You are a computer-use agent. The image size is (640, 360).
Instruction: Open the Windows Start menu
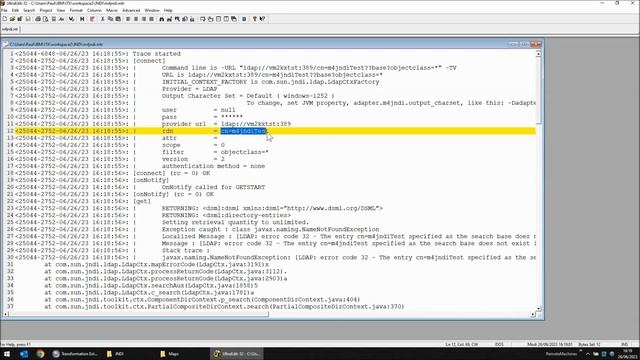pos(7,354)
